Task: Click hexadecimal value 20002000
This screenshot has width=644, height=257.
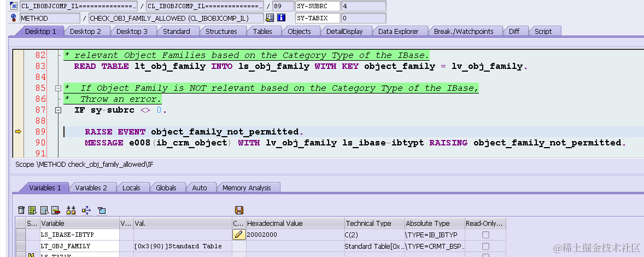Action: point(295,235)
